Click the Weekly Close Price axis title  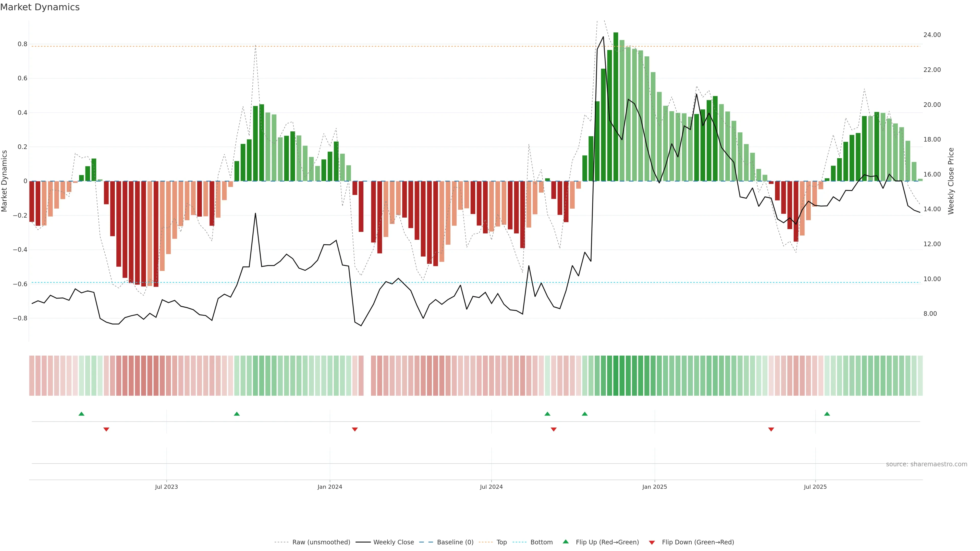click(951, 181)
